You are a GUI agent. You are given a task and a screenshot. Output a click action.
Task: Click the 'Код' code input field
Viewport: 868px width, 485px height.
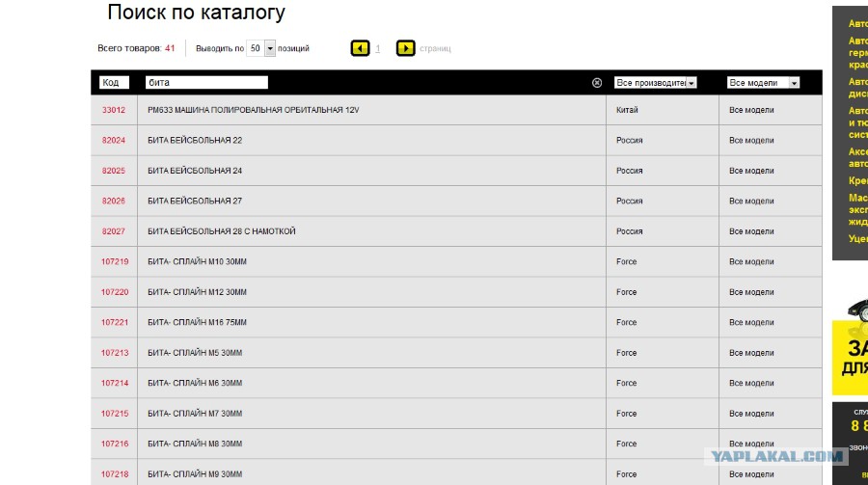[114, 83]
